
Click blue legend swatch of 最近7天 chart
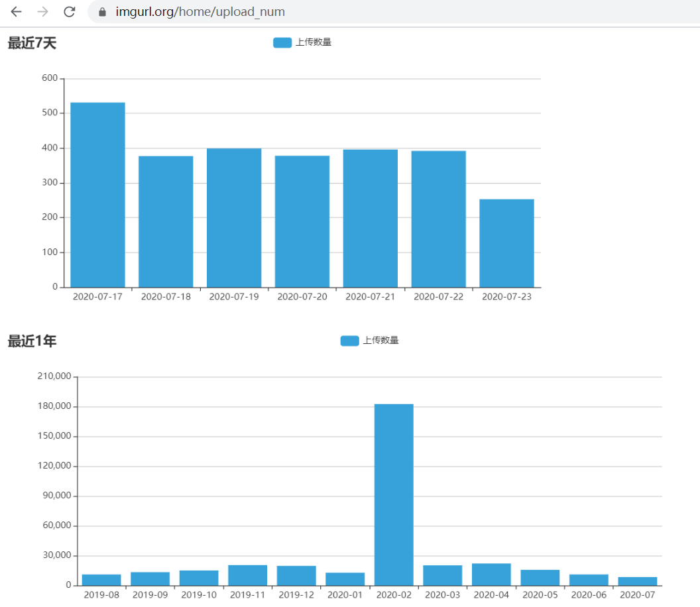point(282,42)
